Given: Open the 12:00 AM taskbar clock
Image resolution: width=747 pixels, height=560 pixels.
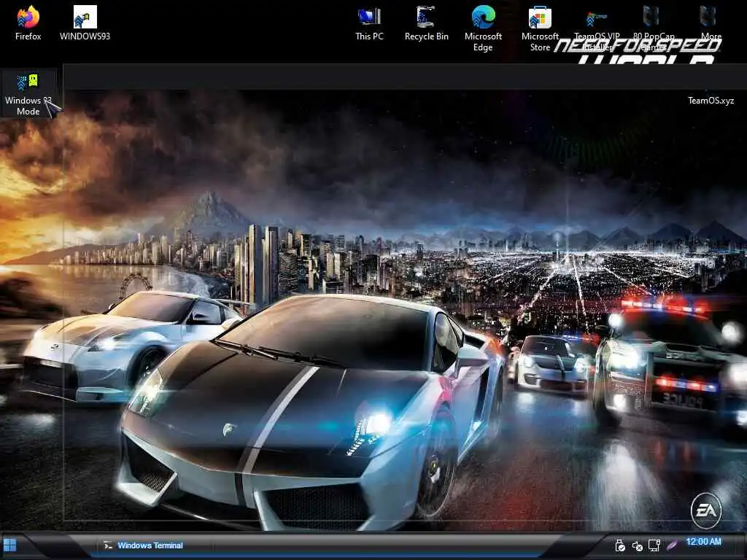Looking at the screenshot, I should 703,542.
